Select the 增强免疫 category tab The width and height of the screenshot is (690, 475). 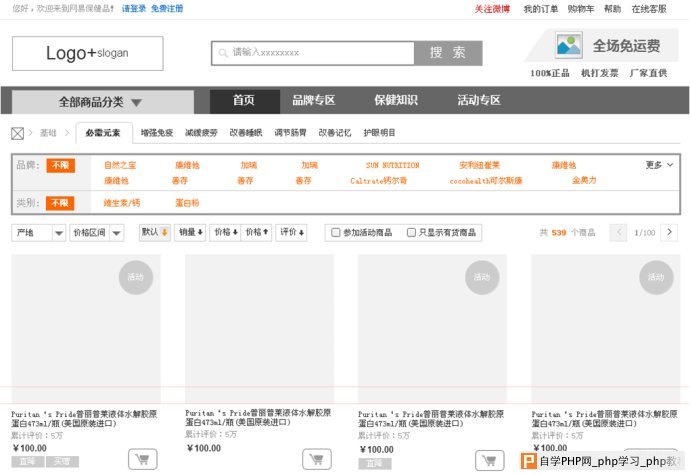click(156, 133)
